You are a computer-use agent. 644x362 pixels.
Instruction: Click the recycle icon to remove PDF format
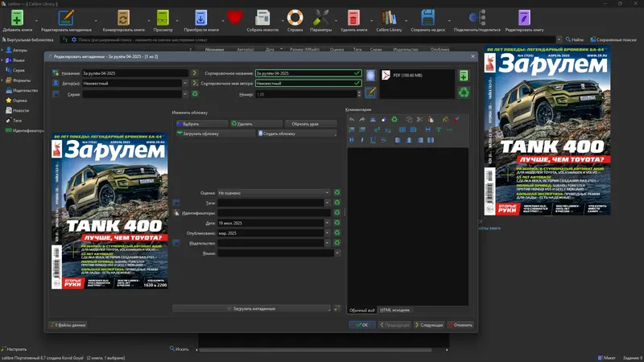464,93
